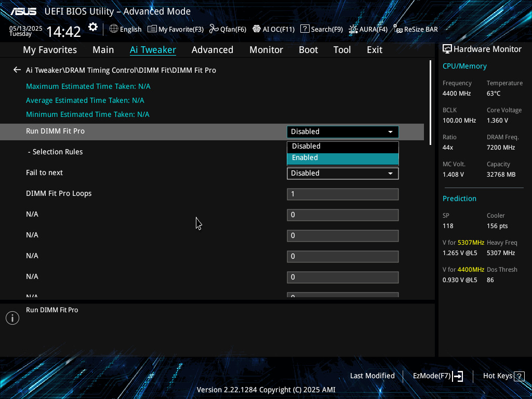The width and height of the screenshot is (532, 399).
Task: Click the 7200 MHz DRAM Freq value
Action: (501, 148)
